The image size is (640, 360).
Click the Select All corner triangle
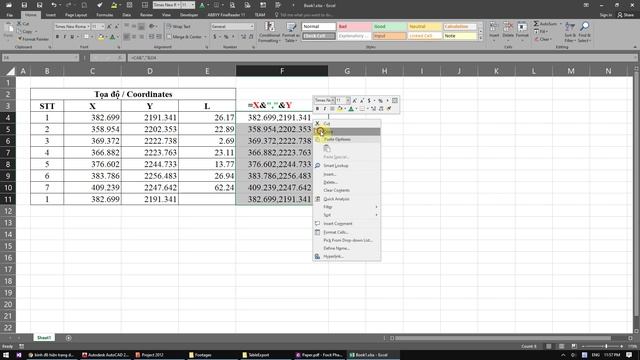tap(11, 71)
